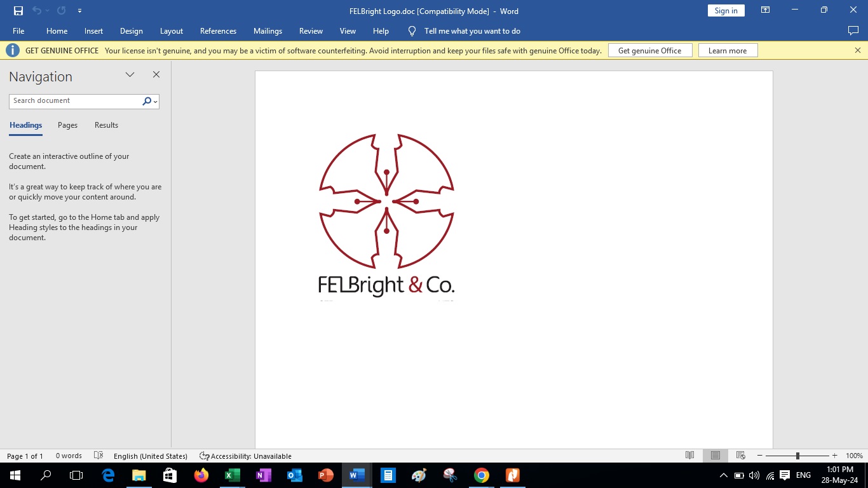The height and width of the screenshot is (488, 868).
Task: Click the zoom in plus button
Action: (834, 456)
